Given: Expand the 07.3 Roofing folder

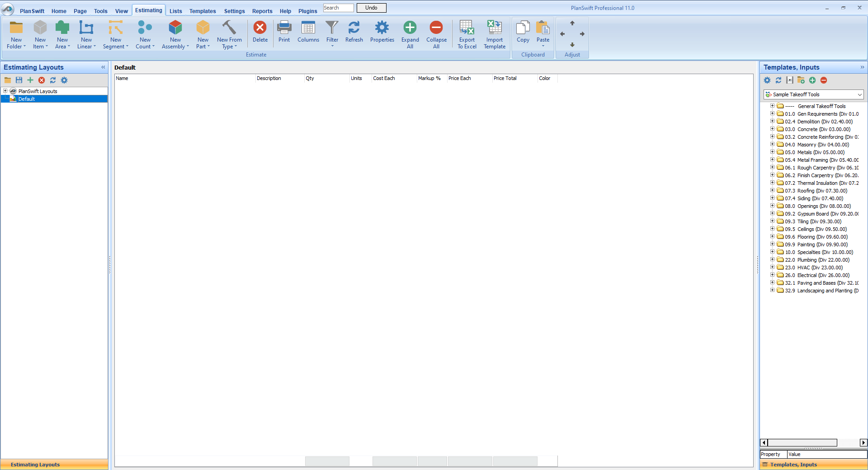Looking at the screenshot, I should coord(773,191).
